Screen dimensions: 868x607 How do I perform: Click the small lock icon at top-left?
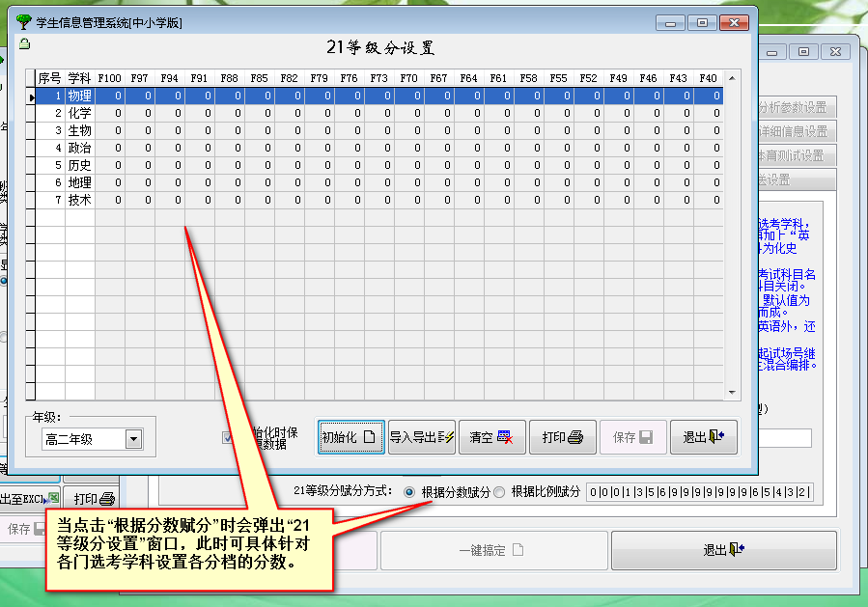pyautogui.click(x=25, y=44)
